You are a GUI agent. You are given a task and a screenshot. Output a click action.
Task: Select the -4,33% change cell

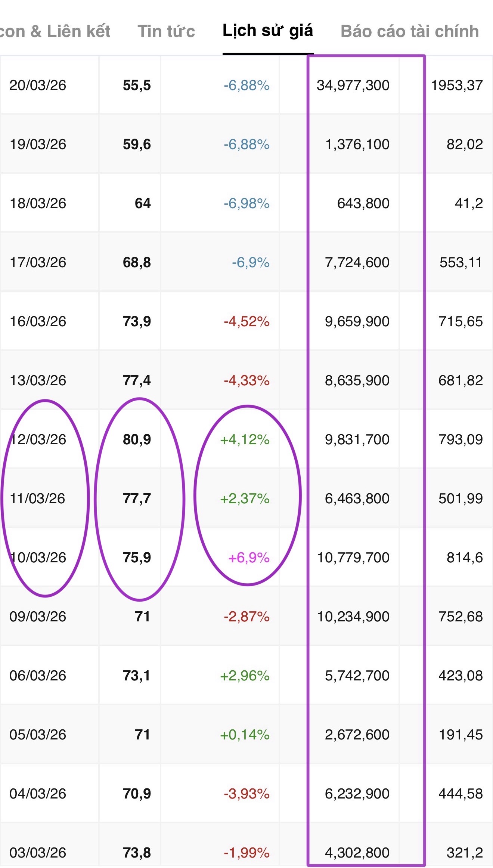(246, 380)
